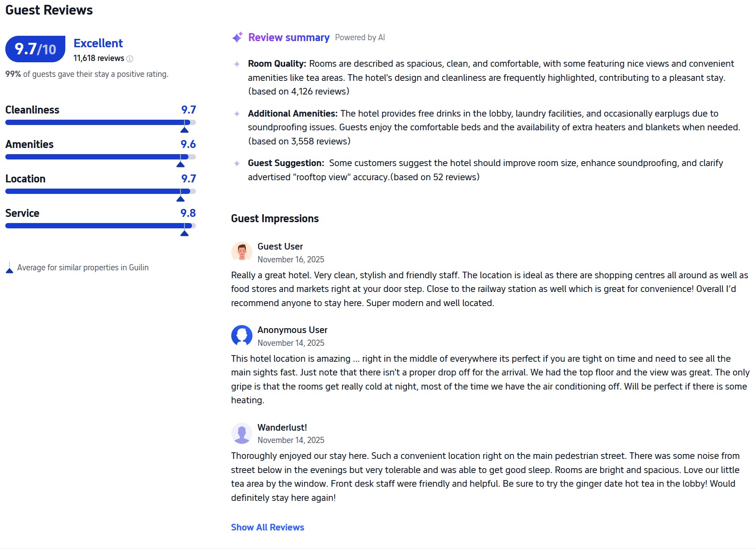Click Anonymous User's blue avatar icon

242,336
